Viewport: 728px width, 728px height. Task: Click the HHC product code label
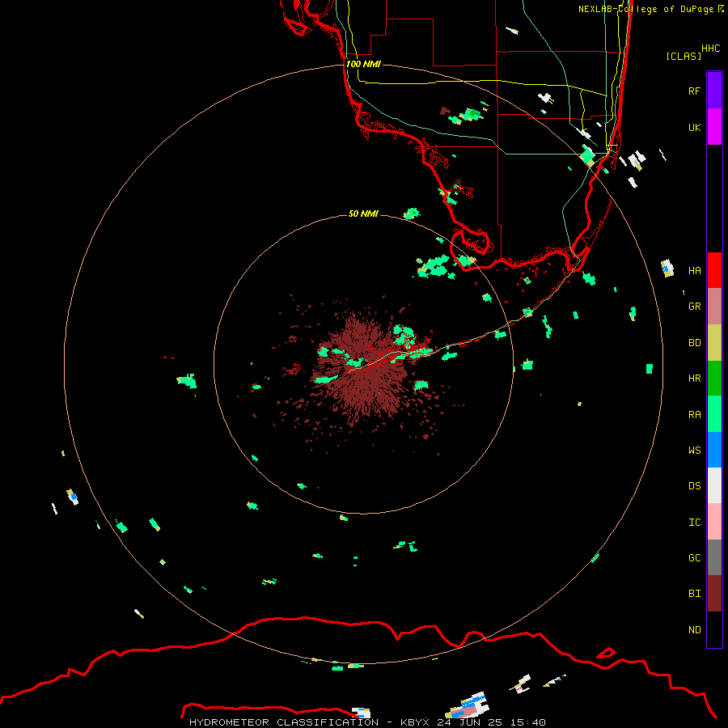[710, 49]
